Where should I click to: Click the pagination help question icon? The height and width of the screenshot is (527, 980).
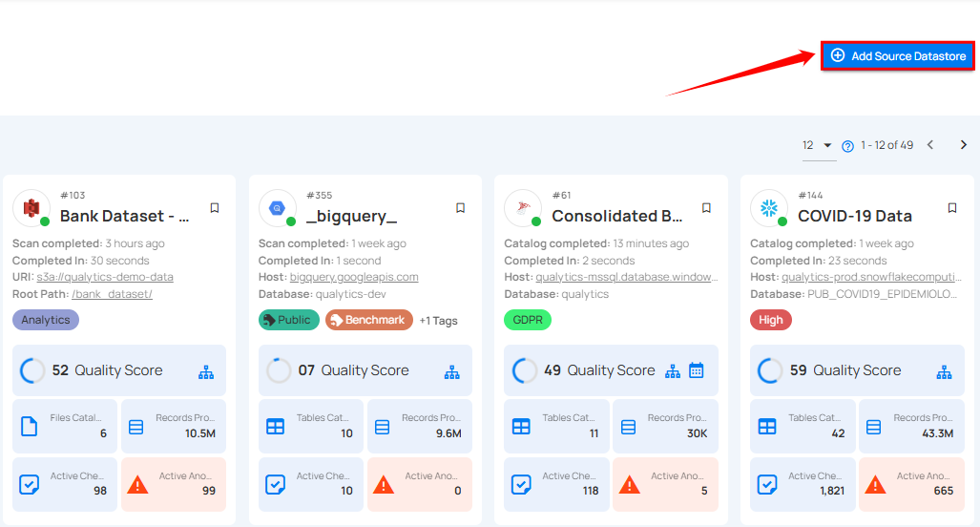pos(847,146)
